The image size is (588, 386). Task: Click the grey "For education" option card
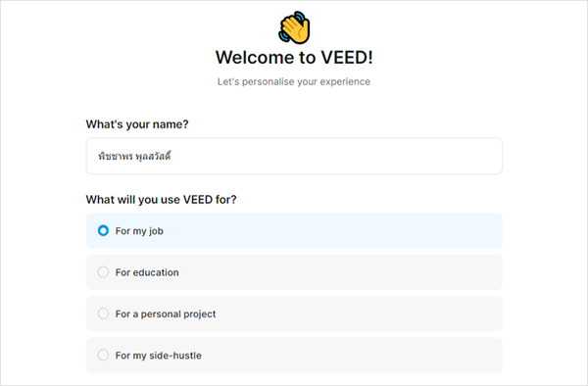[294, 272]
